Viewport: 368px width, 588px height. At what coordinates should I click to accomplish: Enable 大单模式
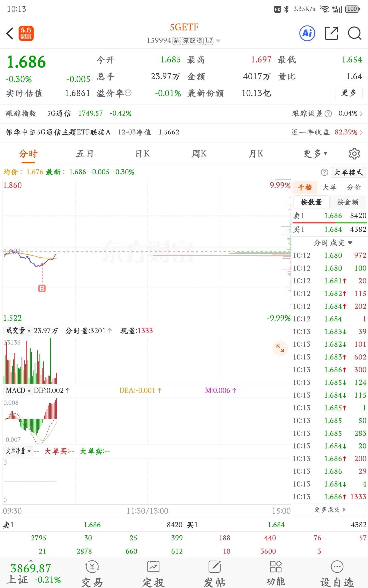(348, 172)
